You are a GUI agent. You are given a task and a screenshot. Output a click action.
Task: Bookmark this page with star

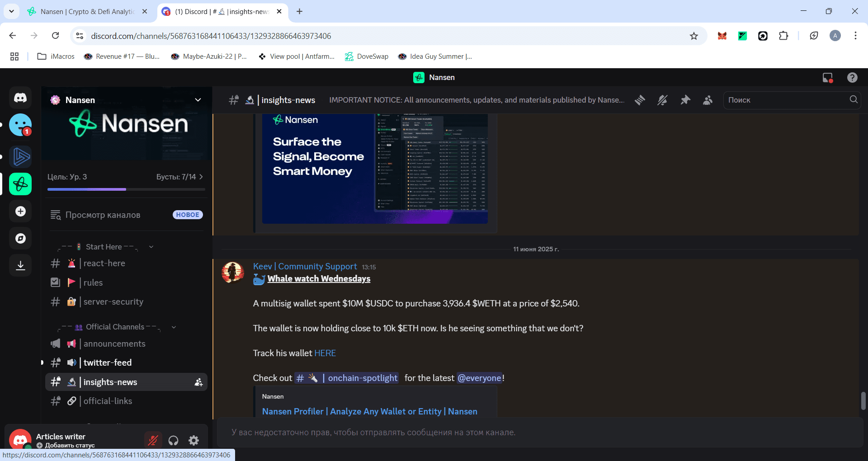point(694,36)
